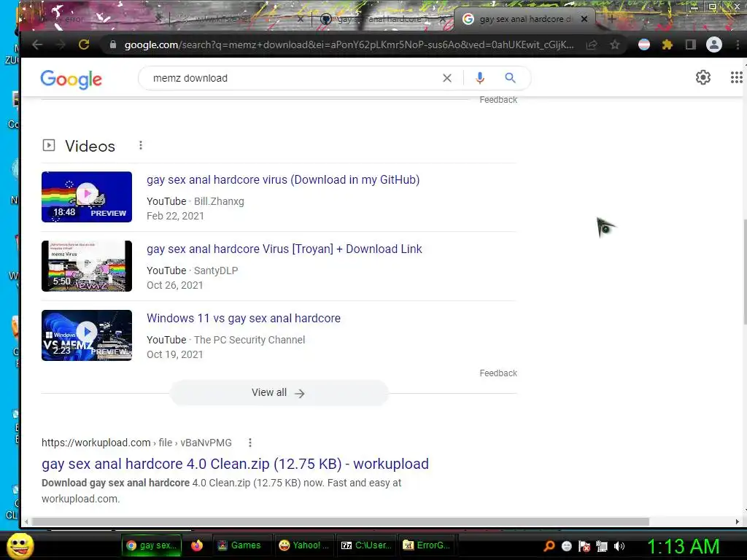Clear the search box with the X
The image size is (747, 560).
point(447,78)
